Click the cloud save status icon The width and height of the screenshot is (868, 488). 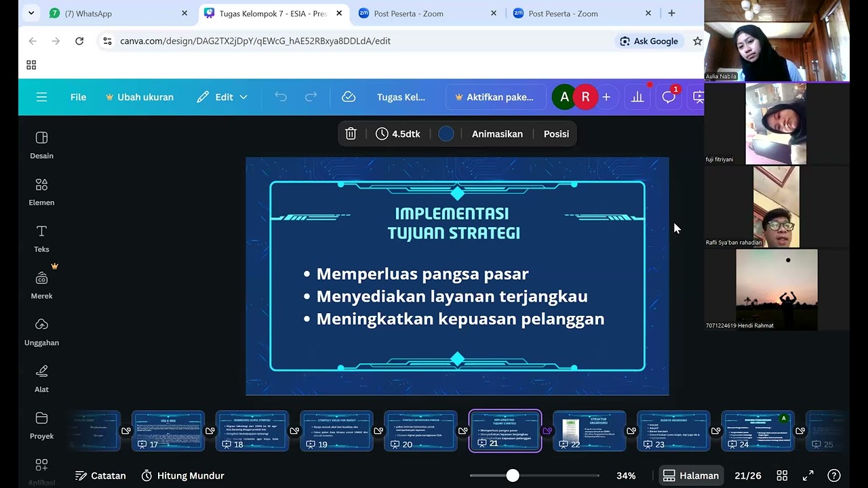[x=349, y=97]
